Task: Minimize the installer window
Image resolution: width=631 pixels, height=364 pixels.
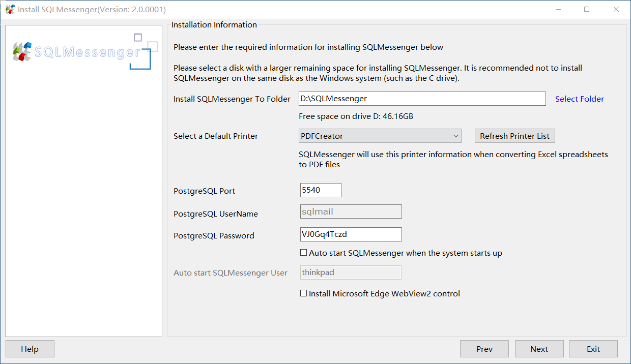Action: pyautogui.click(x=558, y=9)
